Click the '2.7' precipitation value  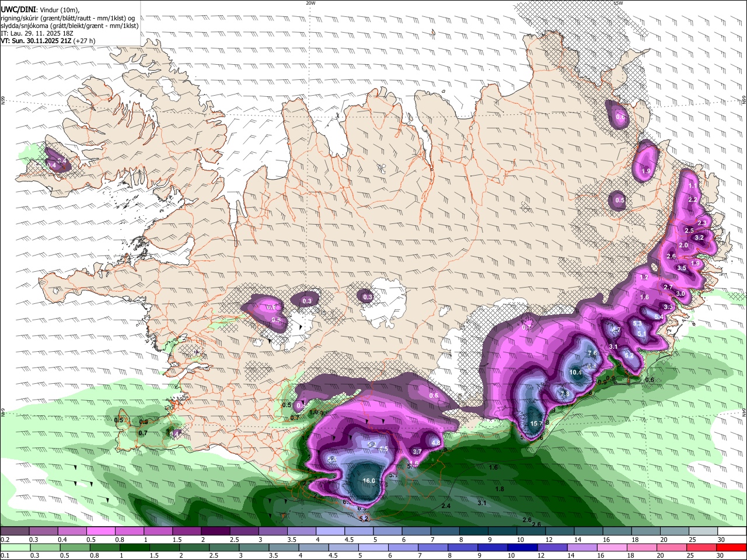668,288
